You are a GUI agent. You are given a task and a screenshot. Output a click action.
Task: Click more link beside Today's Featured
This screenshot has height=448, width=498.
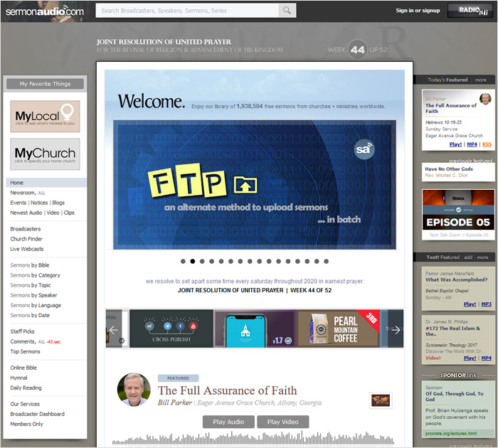click(x=480, y=80)
